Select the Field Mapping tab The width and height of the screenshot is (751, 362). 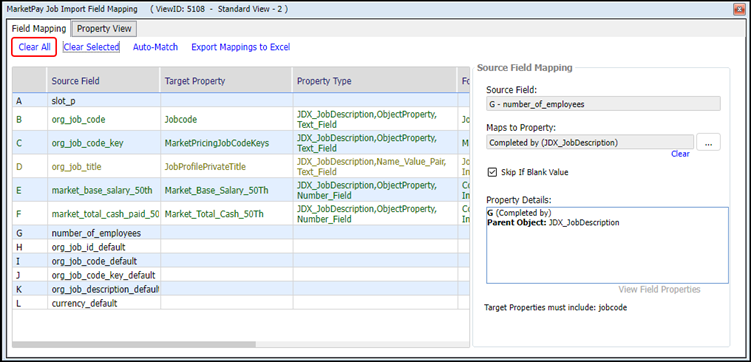(39, 28)
